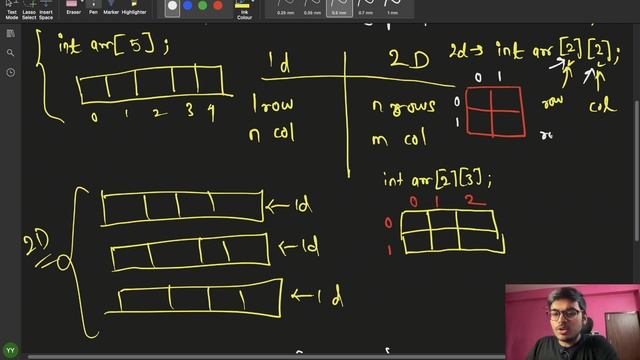
Task: Open the YY account avatar
Action: [x=11, y=350]
